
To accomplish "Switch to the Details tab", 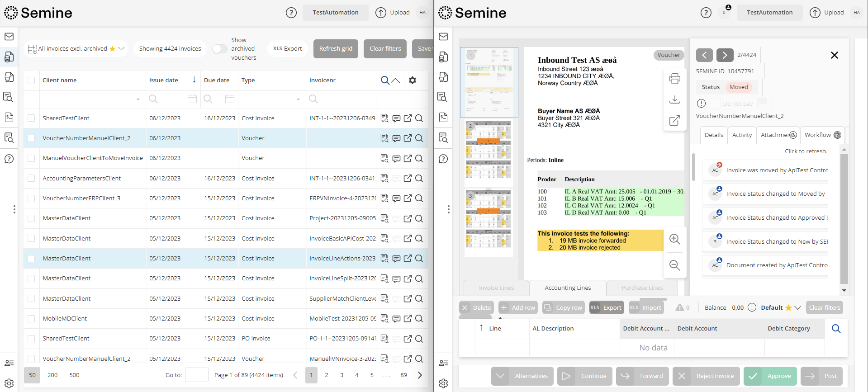I will [x=713, y=135].
